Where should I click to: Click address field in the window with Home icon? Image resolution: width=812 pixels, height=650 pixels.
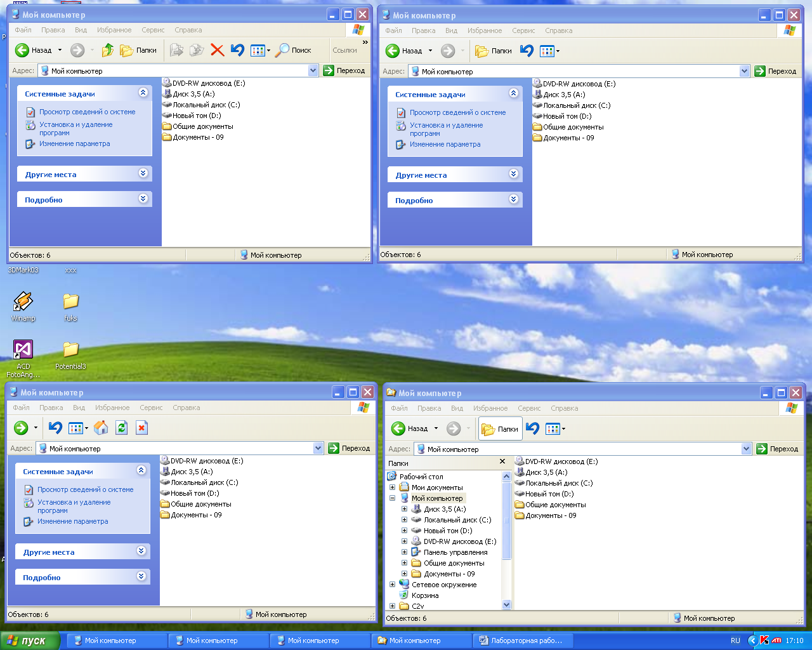point(180,448)
